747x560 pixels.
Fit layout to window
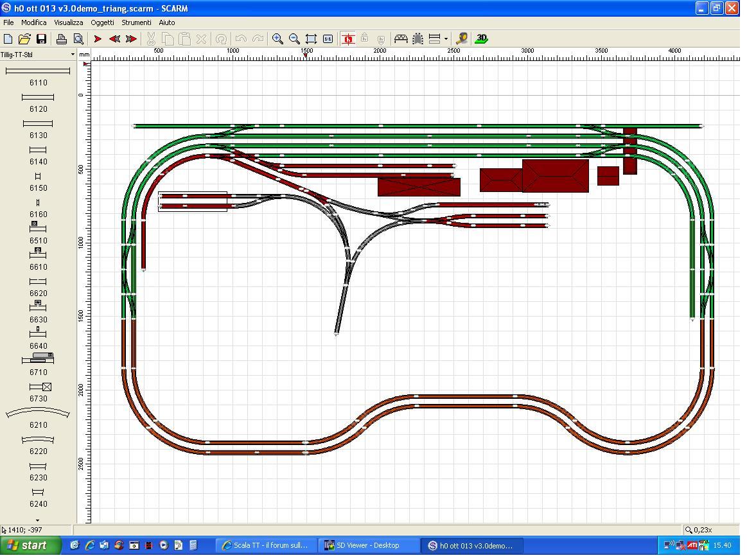coord(311,39)
